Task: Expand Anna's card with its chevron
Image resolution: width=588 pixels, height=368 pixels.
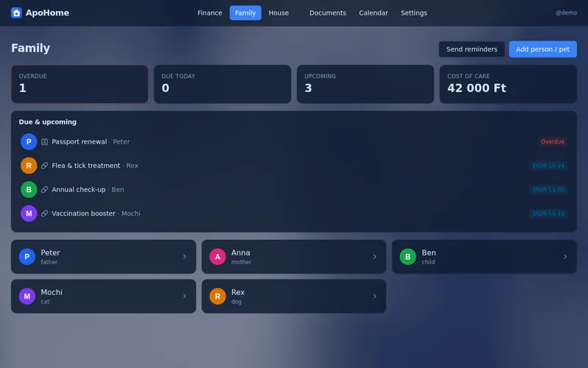Action: (375, 257)
